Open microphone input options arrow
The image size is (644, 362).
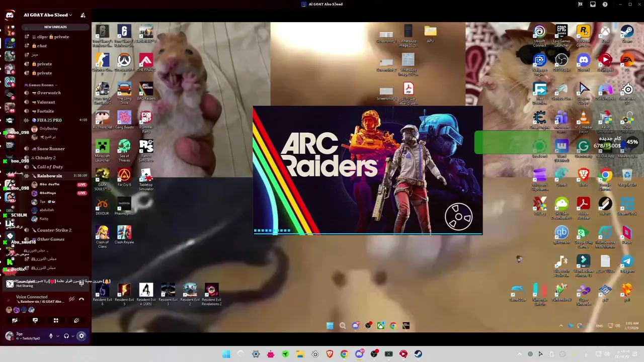click(57, 336)
